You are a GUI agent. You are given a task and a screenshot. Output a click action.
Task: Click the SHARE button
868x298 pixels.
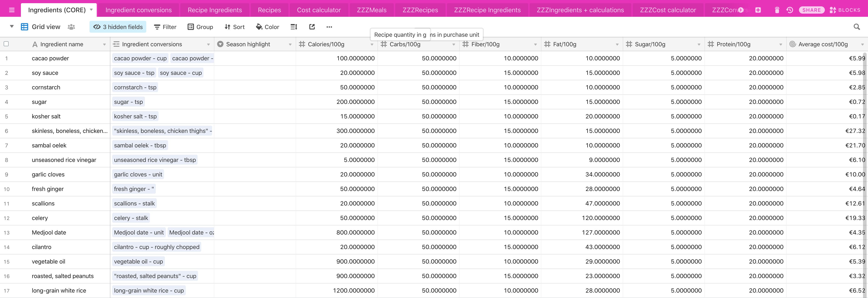(811, 10)
